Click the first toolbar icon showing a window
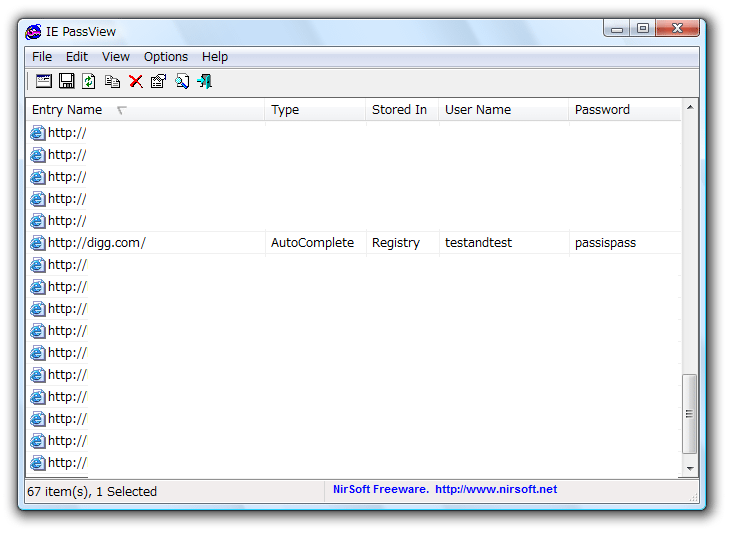Image resolution: width=730 pixels, height=533 pixels. [44, 81]
